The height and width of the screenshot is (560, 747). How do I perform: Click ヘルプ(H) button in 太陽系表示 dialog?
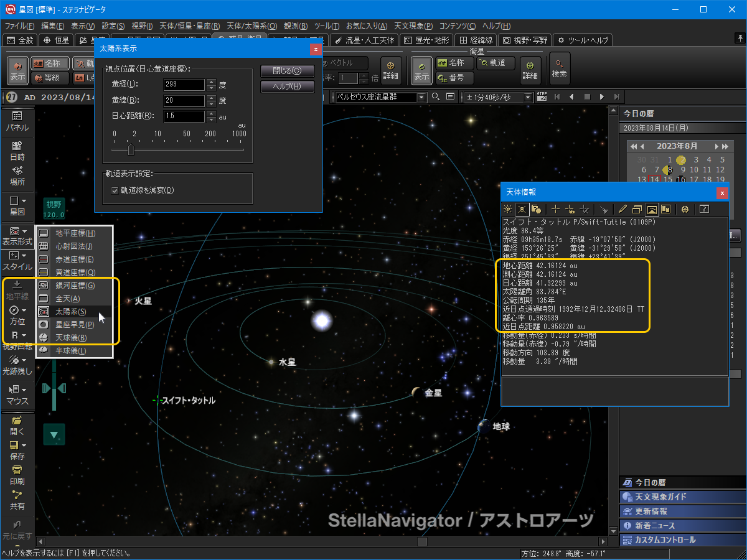(x=287, y=86)
